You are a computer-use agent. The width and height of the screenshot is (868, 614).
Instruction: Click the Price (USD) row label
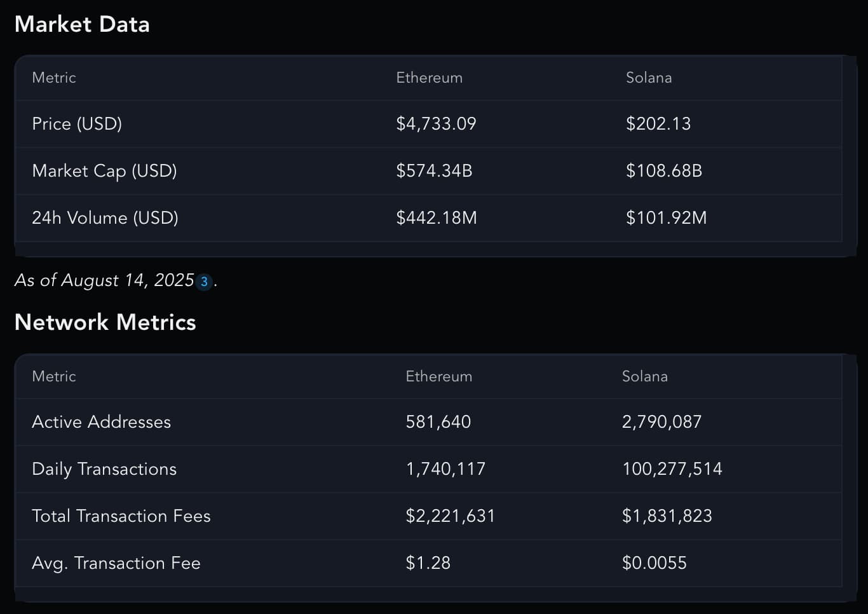(77, 123)
